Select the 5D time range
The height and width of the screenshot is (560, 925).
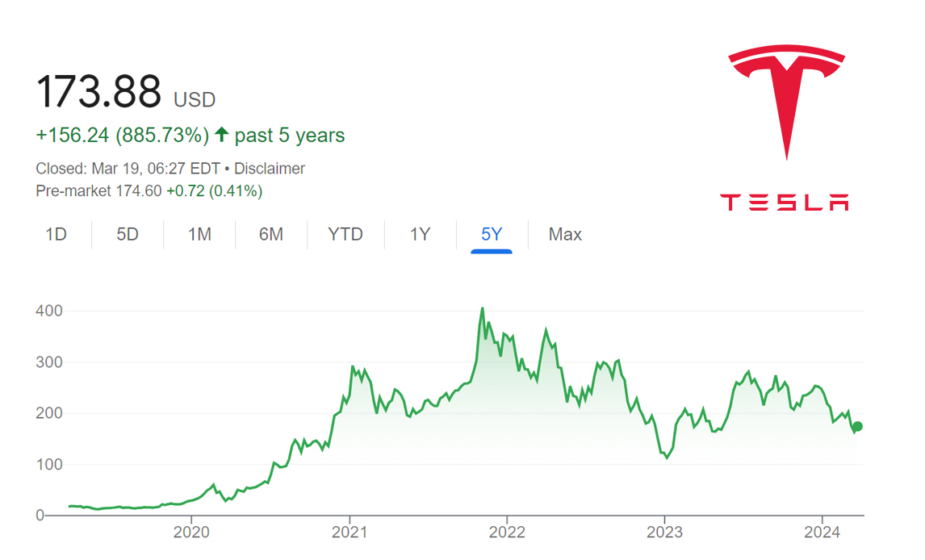pyautogui.click(x=127, y=235)
